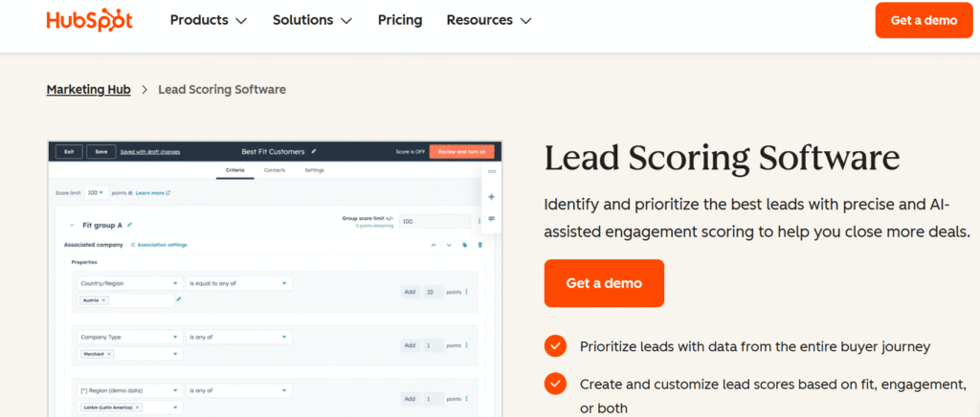The height and width of the screenshot is (417, 980).
Task: Click the sparkle AI assistant icon
Action: [x=492, y=197]
